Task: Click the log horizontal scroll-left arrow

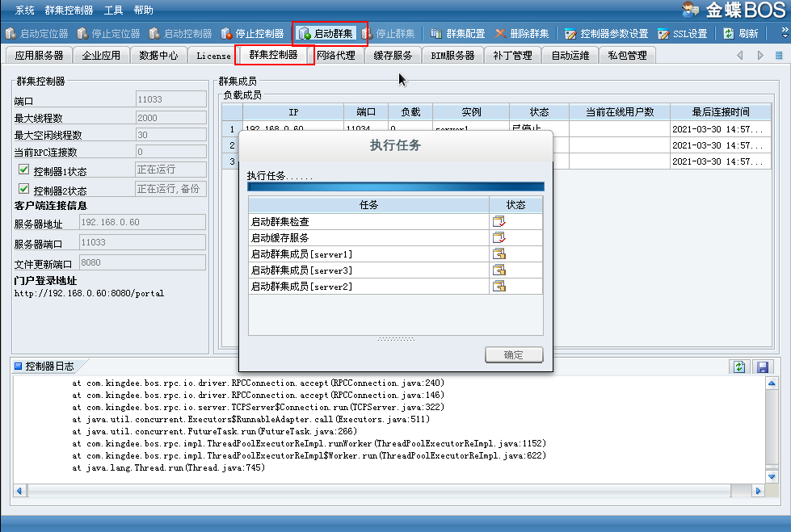Action: (19, 491)
